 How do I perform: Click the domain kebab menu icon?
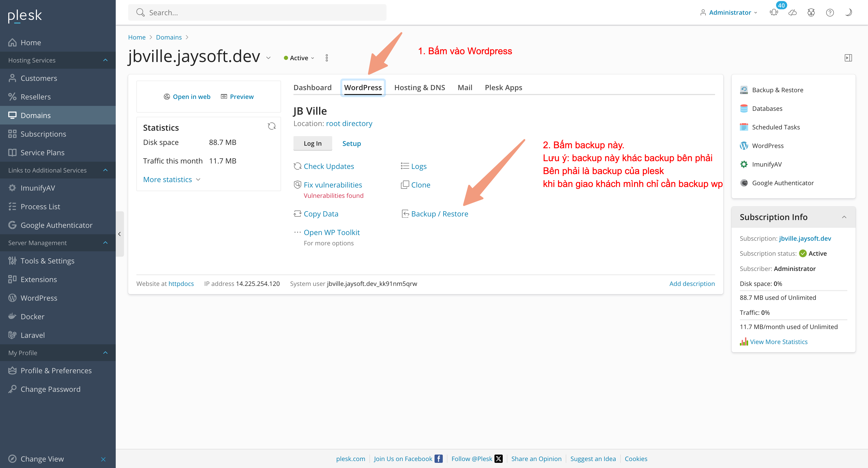point(327,58)
